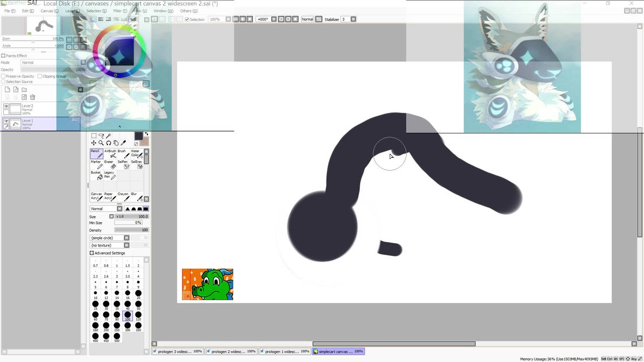Open the Canvas menu
This screenshot has width=644, height=362.
point(49,11)
